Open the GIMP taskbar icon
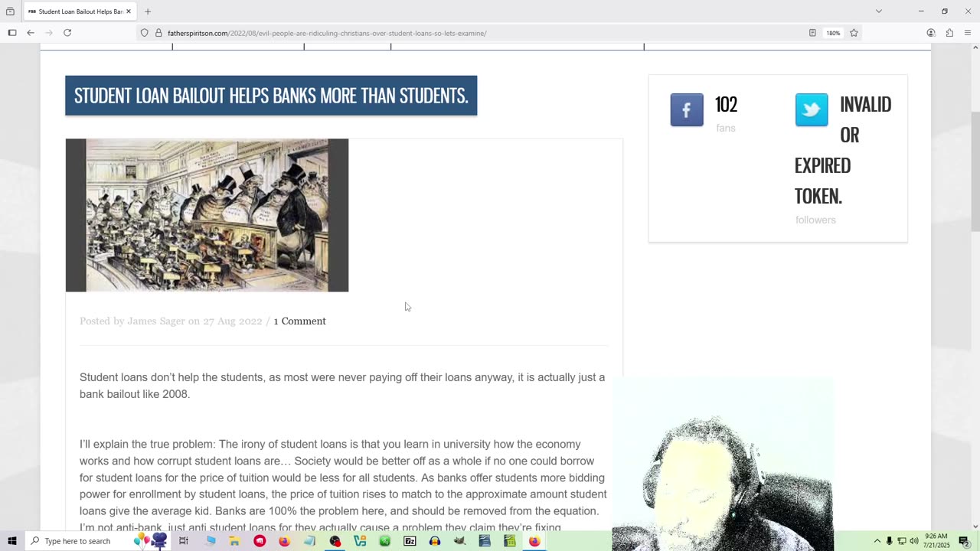 coord(459,541)
